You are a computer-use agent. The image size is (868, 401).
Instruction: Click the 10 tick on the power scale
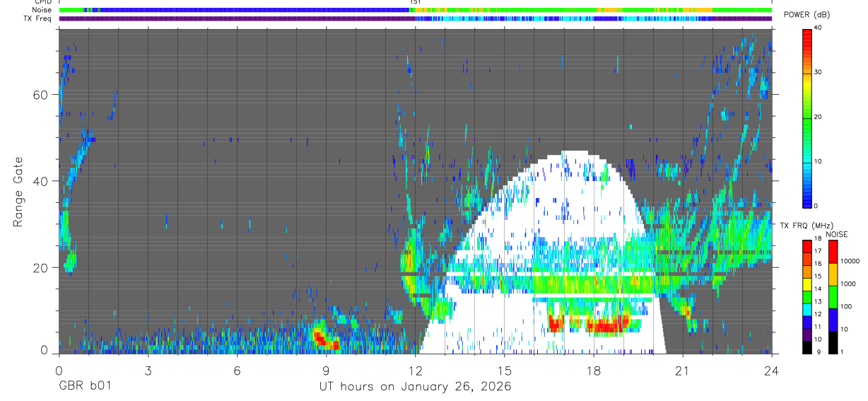click(x=818, y=161)
